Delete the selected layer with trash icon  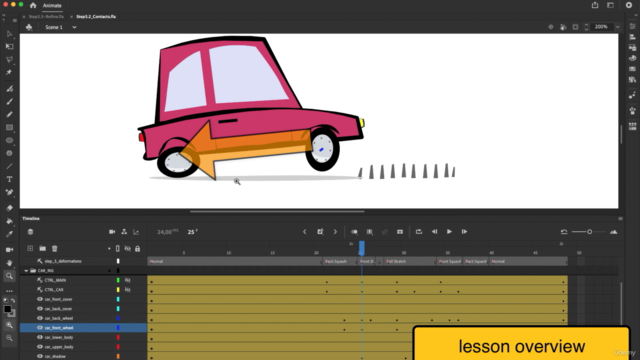[55, 249]
